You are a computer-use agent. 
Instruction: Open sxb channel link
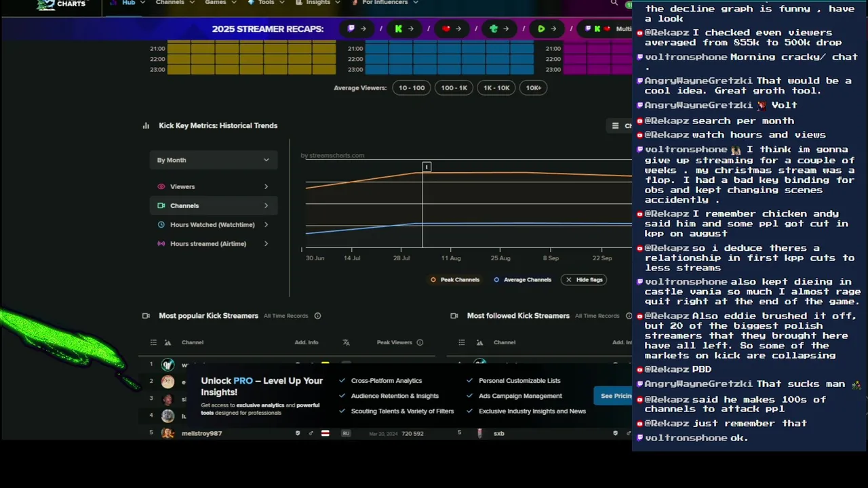pos(499,433)
